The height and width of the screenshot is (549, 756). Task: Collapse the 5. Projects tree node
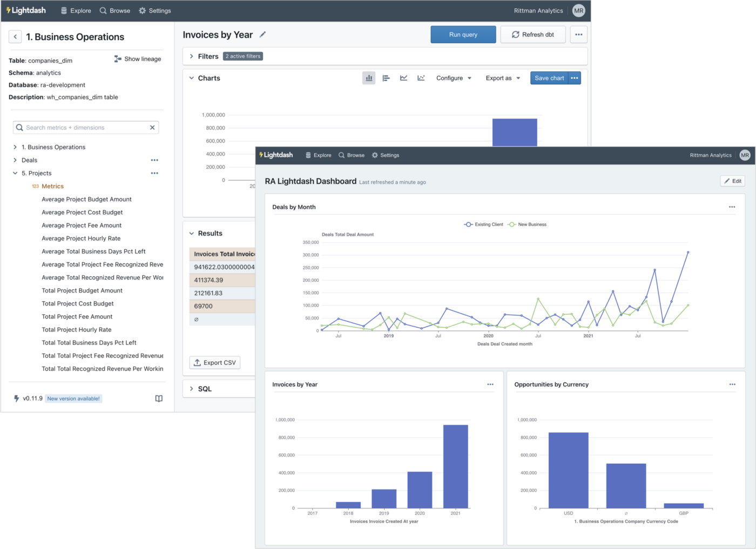pos(15,173)
